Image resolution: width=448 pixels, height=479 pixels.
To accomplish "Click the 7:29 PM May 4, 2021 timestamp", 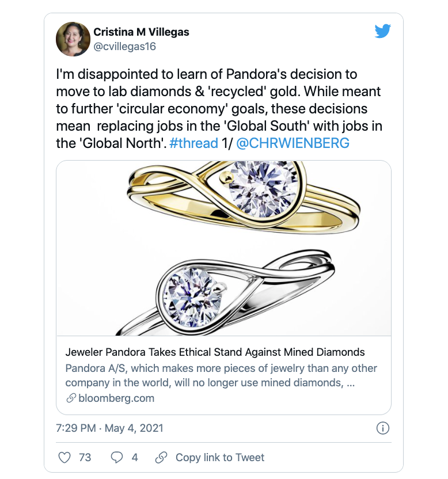I will click(x=109, y=428).
